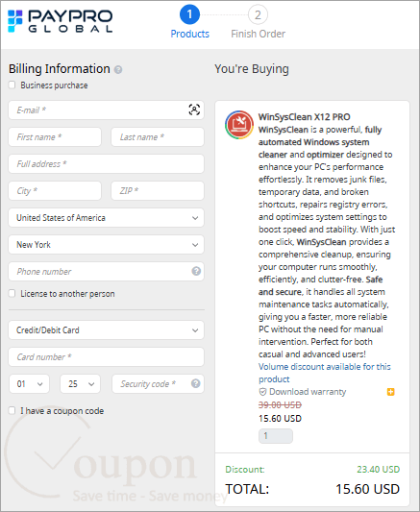This screenshot has width=420, height=512.
Task: Click the Download warranty shield icon
Action: (x=262, y=392)
